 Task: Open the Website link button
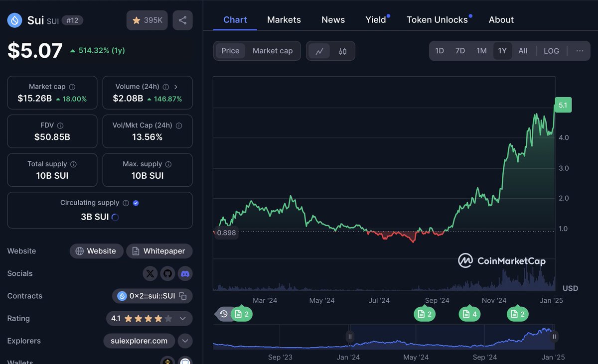(96, 251)
